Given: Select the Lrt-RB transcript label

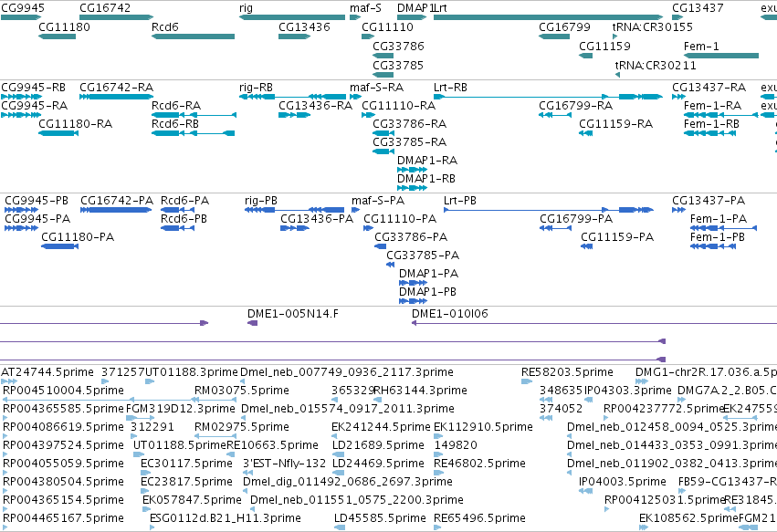Looking at the screenshot, I should [450, 88].
